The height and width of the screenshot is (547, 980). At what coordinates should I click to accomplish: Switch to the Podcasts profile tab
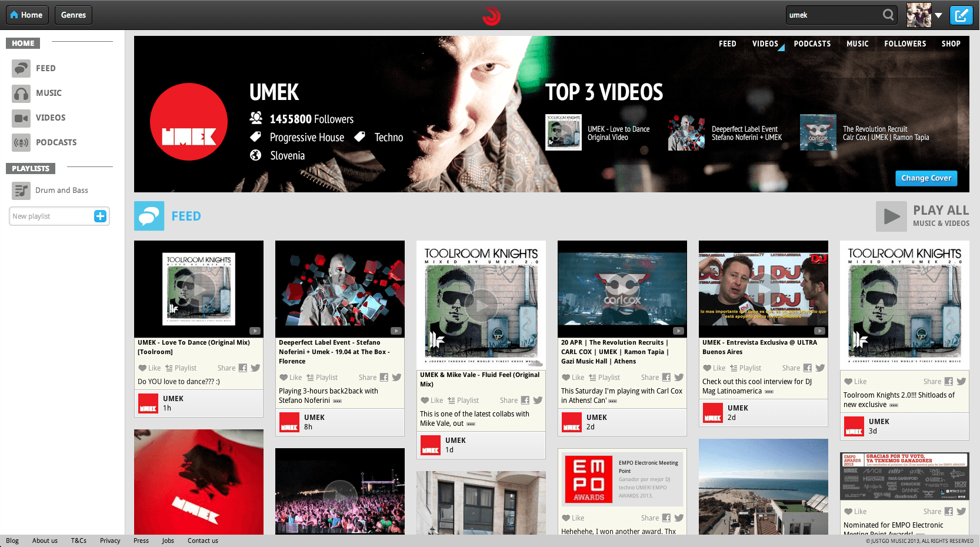(x=812, y=44)
